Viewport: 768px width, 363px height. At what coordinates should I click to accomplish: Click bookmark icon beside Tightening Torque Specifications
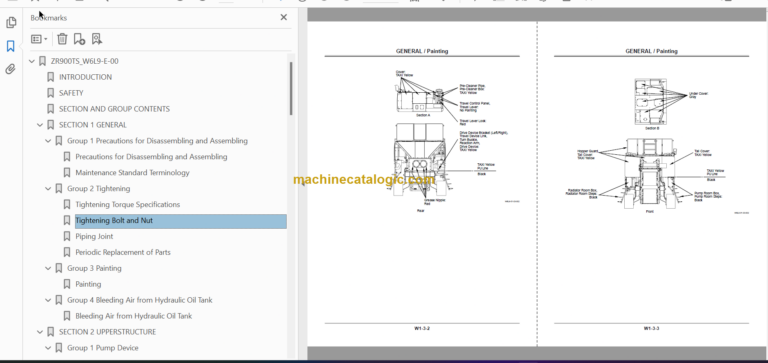pos(67,204)
